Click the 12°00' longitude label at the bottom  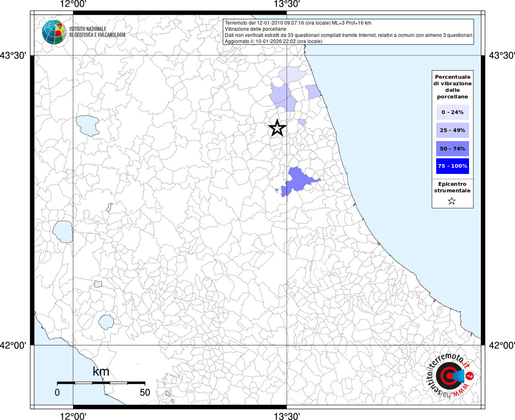[73, 416]
